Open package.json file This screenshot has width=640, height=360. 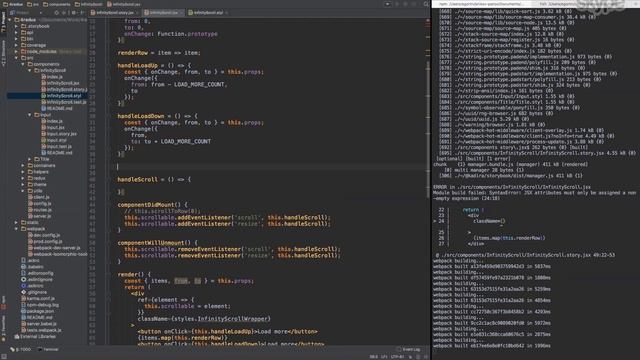click(x=37, y=311)
